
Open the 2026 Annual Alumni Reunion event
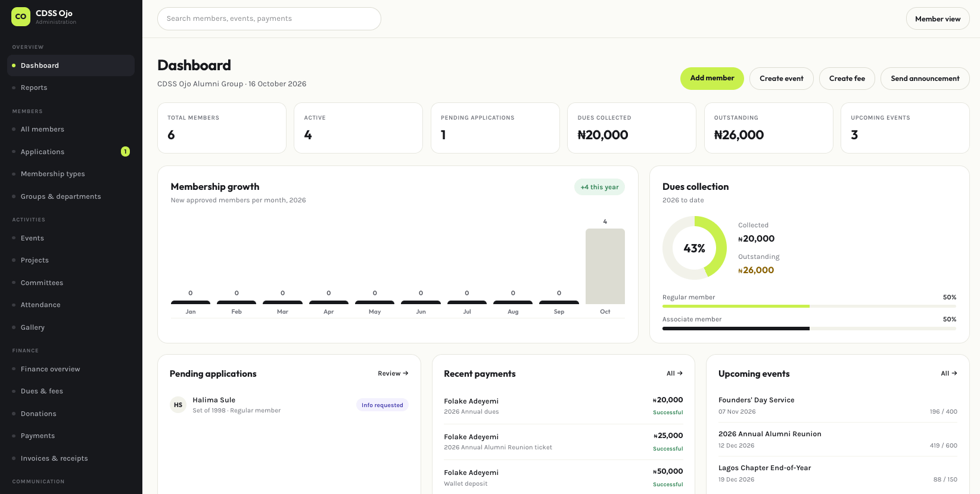pos(838,439)
